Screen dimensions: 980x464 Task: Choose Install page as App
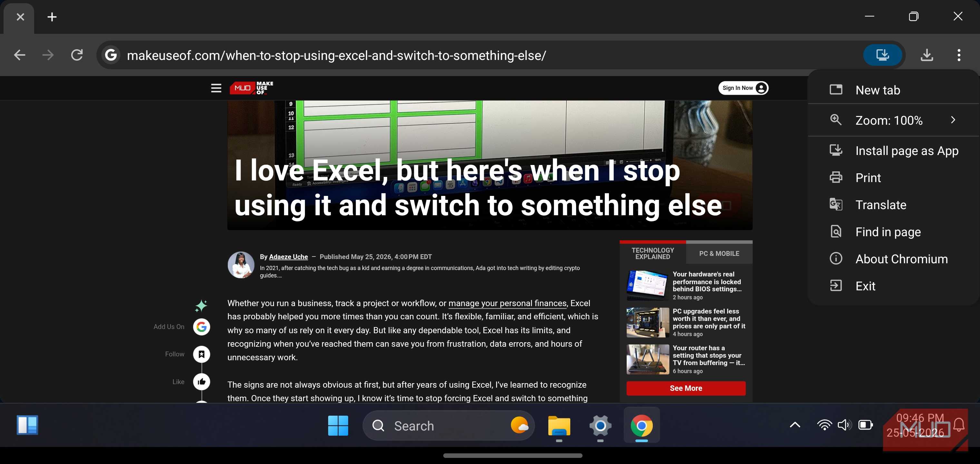893,150
